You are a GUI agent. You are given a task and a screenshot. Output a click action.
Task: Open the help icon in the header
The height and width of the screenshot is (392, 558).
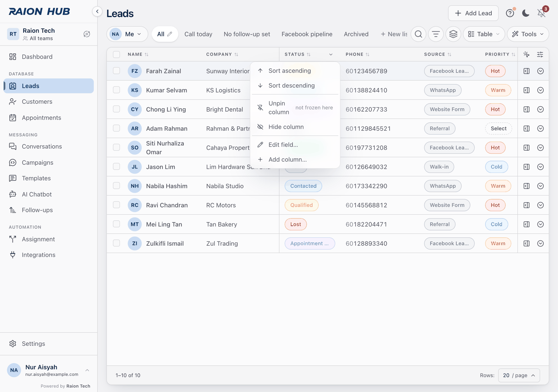coord(510,13)
